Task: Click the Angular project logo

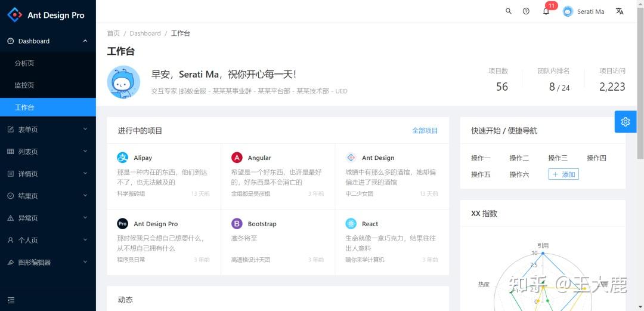Action: [x=237, y=158]
